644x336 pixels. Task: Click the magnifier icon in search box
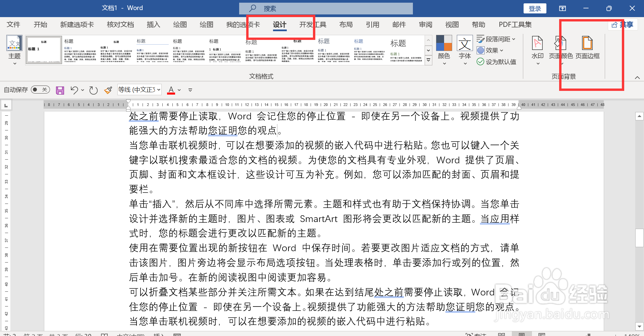[253, 8]
